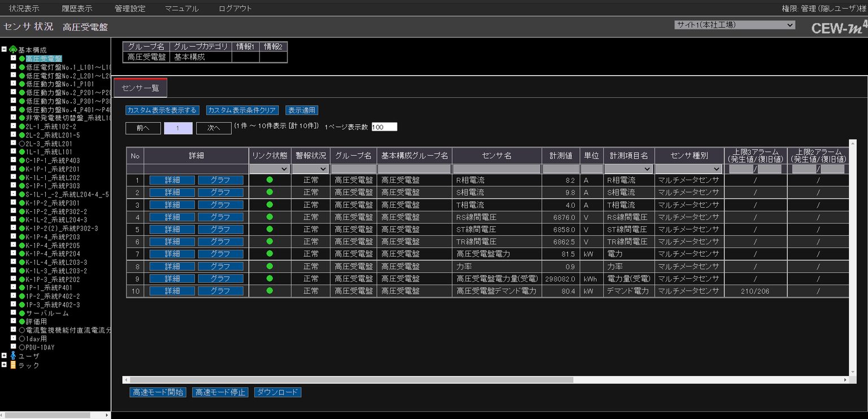Collapse the 基本構成 tree root
Viewport: 868px width, 419px height.
point(4,50)
